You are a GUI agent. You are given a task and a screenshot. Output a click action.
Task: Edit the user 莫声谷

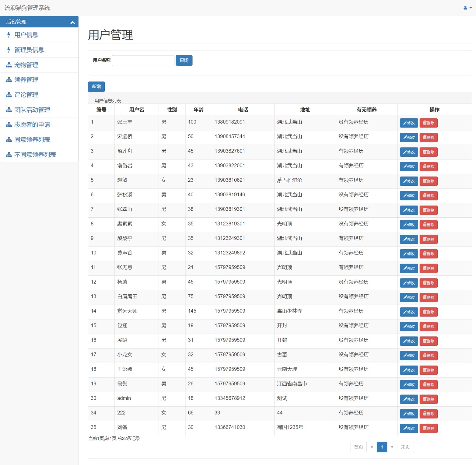pyautogui.click(x=409, y=254)
